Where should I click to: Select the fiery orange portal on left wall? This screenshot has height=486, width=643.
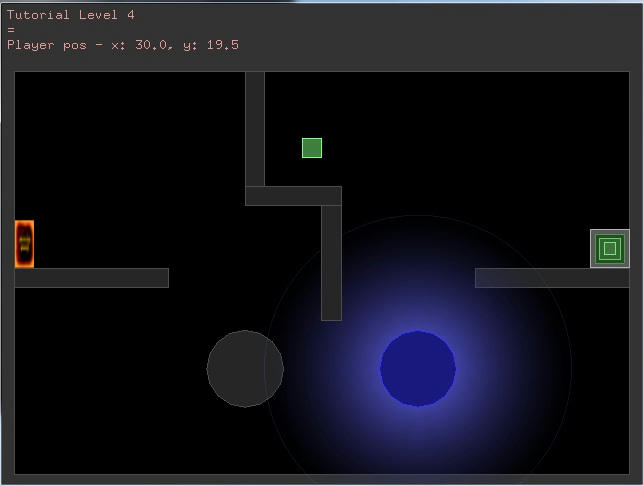coord(24,244)
